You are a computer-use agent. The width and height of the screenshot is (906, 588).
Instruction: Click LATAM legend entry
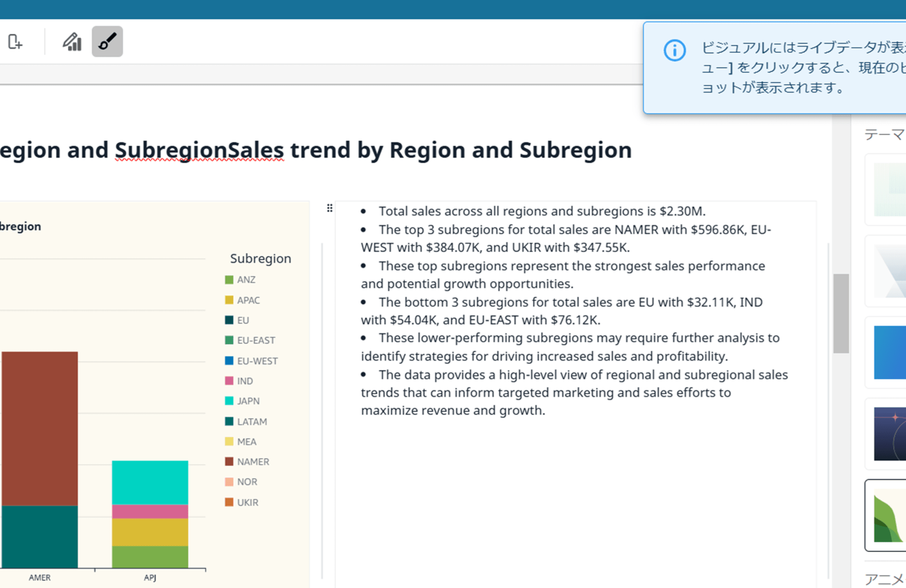(246, 421)
